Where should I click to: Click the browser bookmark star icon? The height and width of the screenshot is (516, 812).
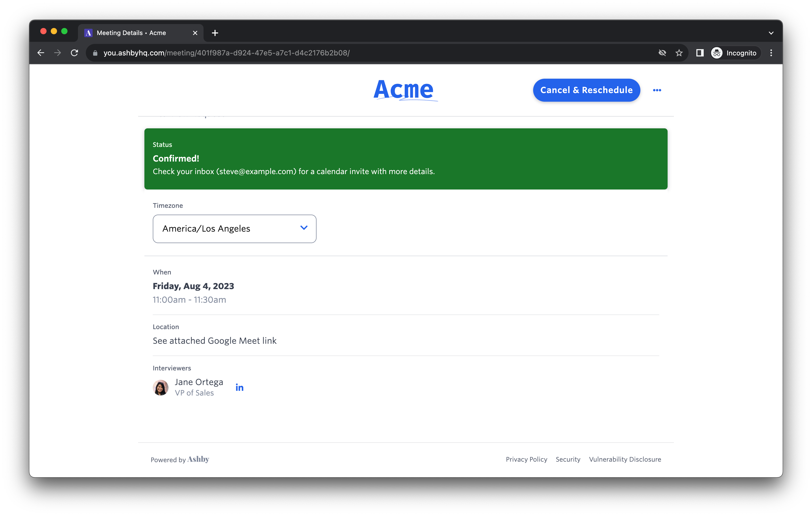679,53
